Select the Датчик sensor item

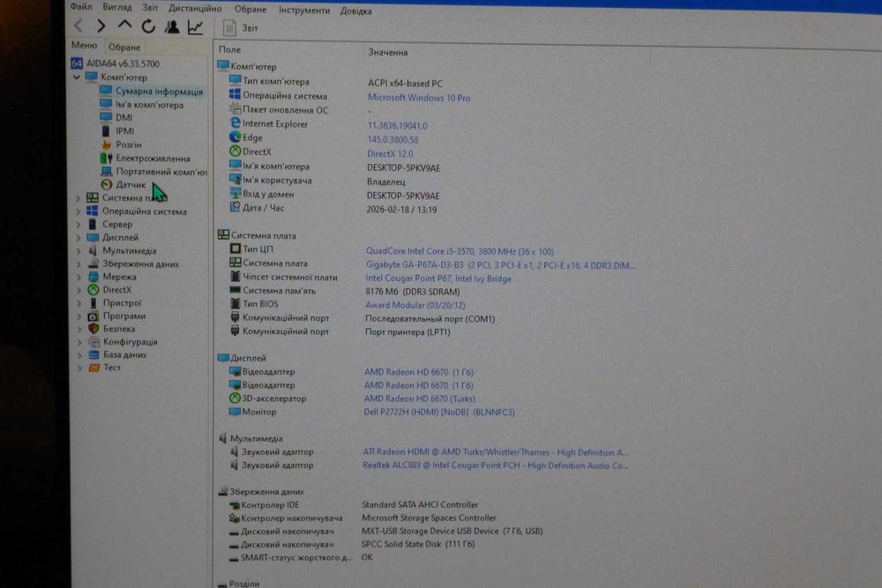click(x=131, y=184)
